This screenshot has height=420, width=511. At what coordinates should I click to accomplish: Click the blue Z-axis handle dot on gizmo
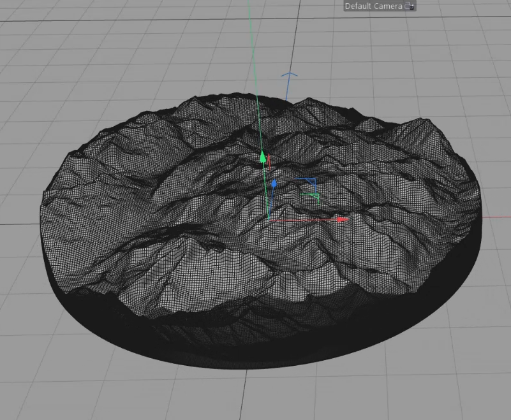[274, 184]
